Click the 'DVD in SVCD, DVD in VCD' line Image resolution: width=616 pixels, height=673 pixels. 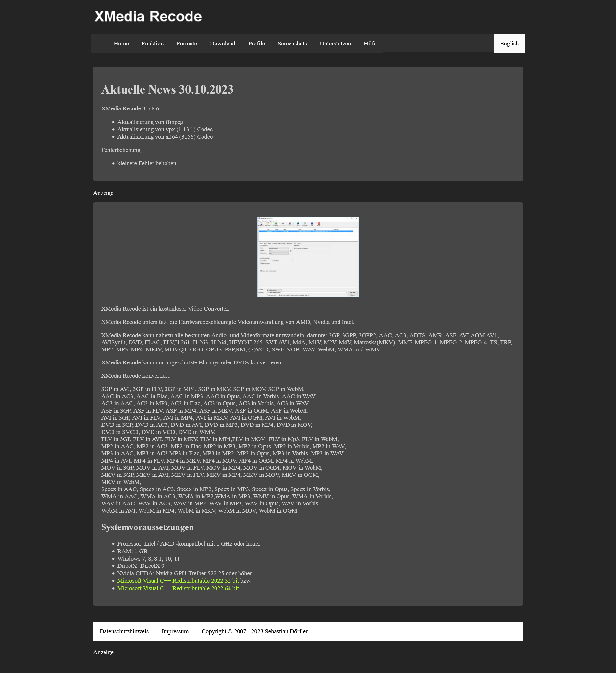pyautogui.click(x=158, y=432)
